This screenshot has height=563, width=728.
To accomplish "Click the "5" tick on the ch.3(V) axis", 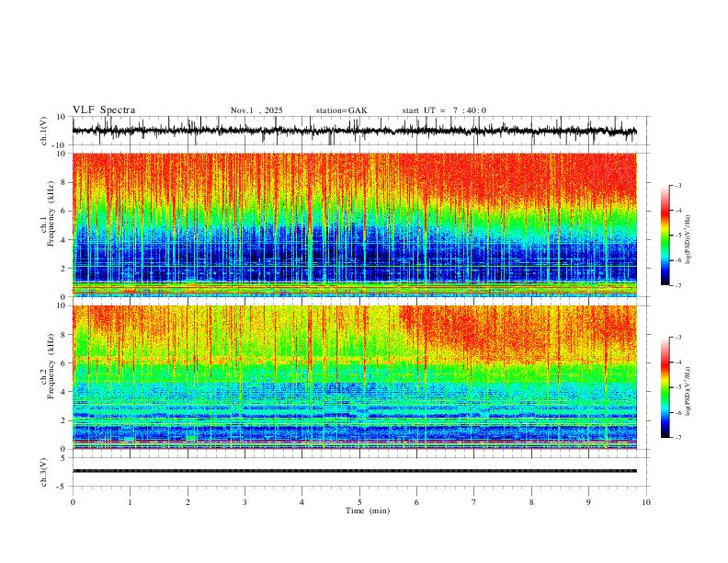I will 64,458.
